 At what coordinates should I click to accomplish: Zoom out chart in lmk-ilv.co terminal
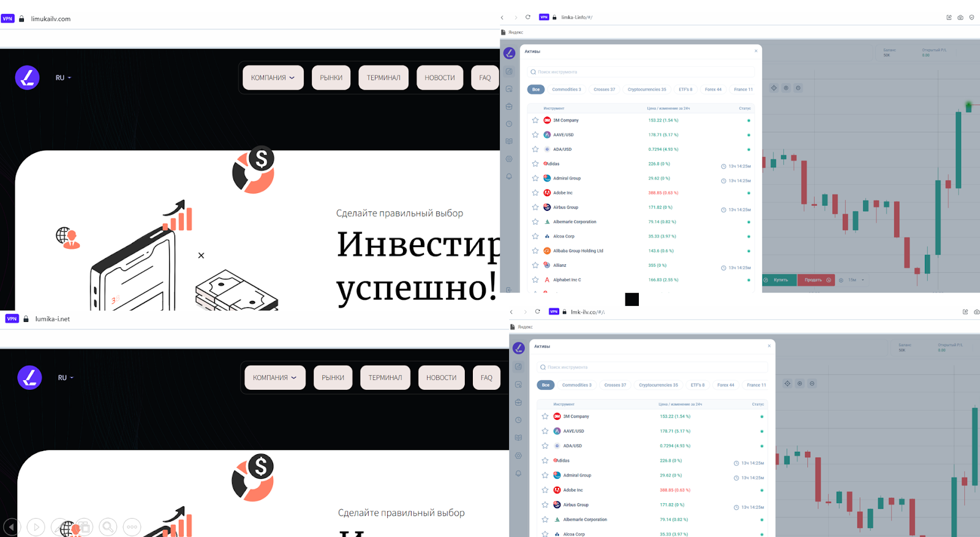click(x=812, y=383)
